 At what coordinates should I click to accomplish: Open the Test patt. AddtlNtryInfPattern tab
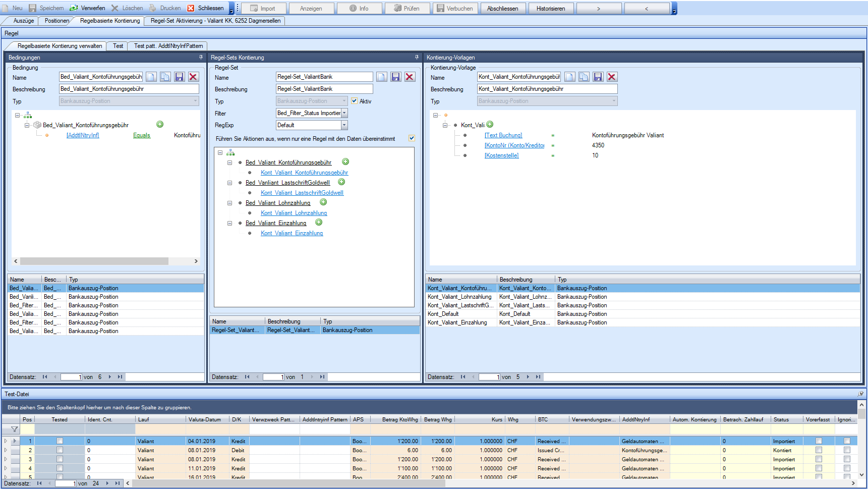coord(168,46)
